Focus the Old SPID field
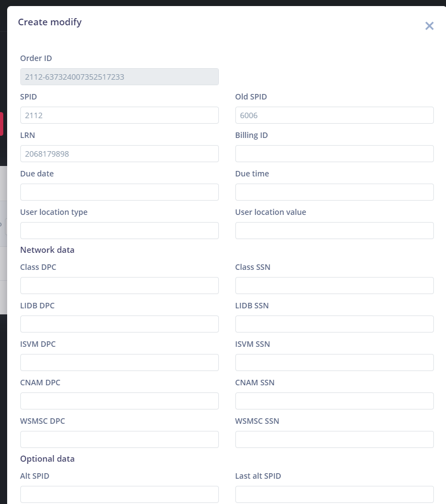This screenshot has height=504, width=446. click(x=334, y=115)
